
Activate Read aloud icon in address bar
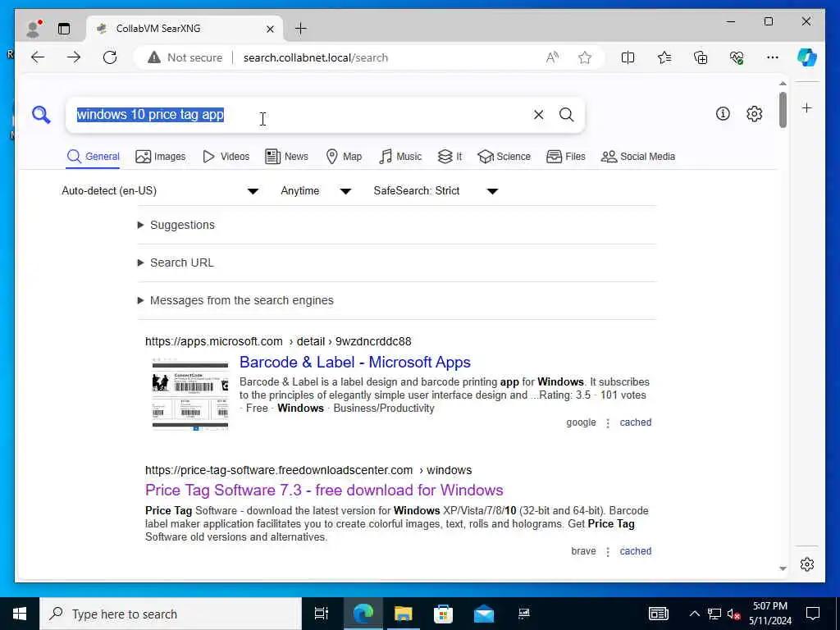coord(552,57)
